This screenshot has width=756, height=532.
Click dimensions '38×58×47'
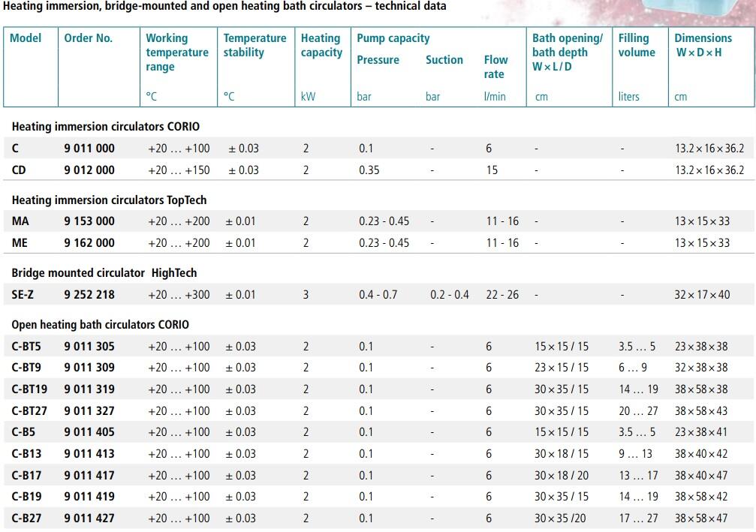pos(701,518)
